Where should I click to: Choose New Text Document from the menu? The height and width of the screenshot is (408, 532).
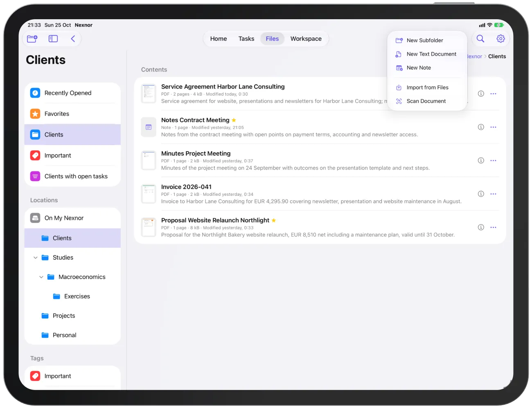[427, 54]
